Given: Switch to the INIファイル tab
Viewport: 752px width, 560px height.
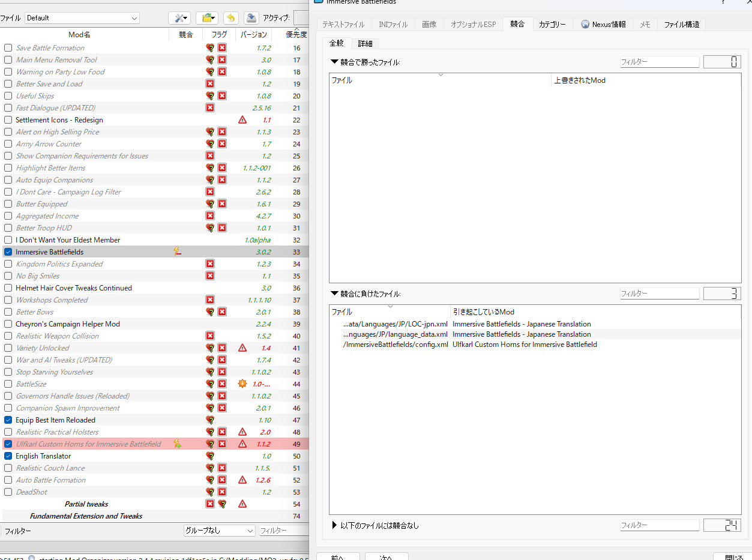Looking at the screenshot, I should (393, 25).
